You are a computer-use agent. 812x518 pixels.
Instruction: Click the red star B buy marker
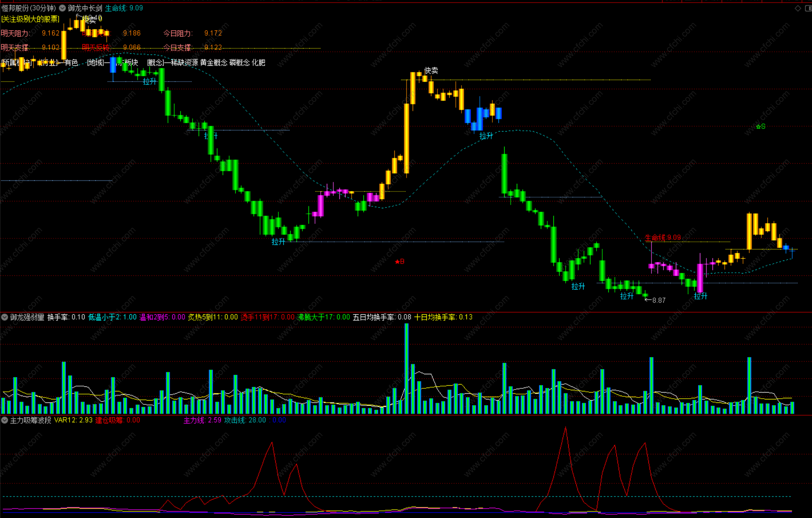399,261
